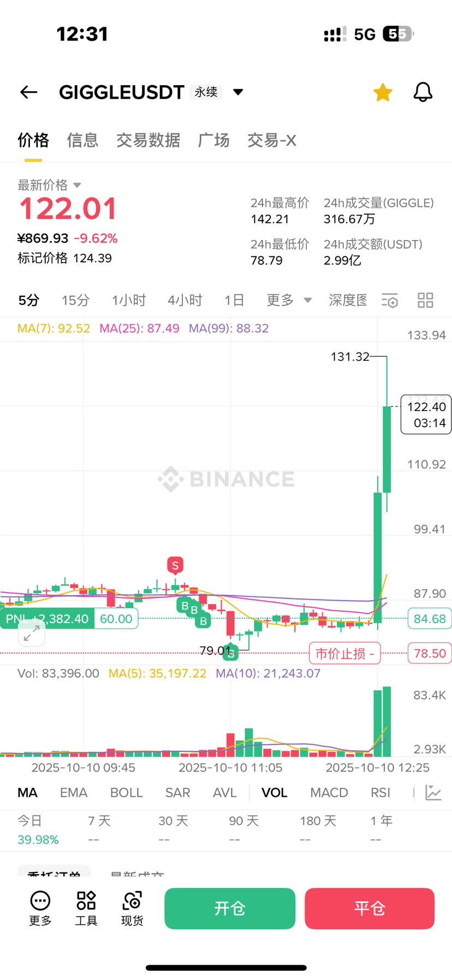The height and width of the screenshot is (980, 452).
Task: Tap the latest price 122.01
Action: (x=68, y=209)
